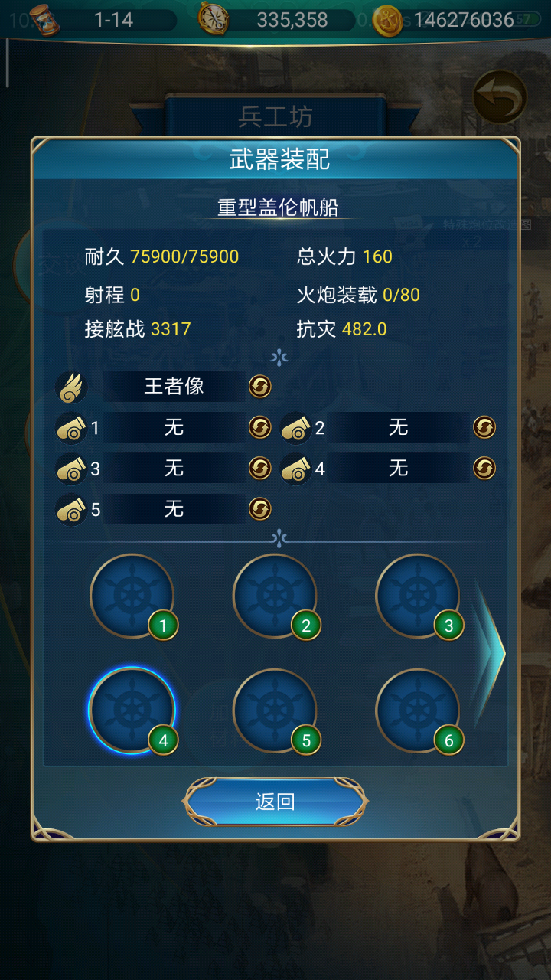Open cannon slot 1 field showing 无
Viewport: 551px width, 980px height.
174,427
